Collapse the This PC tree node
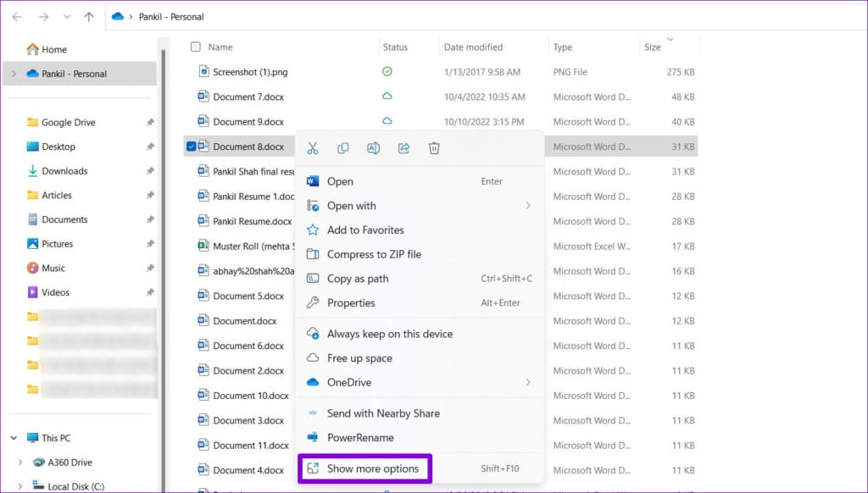 click(x=14, y=438)
